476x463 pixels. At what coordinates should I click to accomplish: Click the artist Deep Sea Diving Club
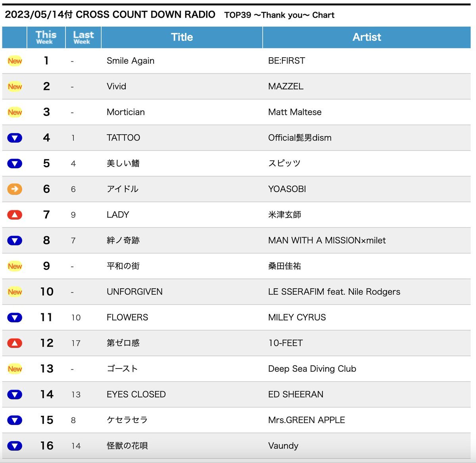click(x=312, y=369)
